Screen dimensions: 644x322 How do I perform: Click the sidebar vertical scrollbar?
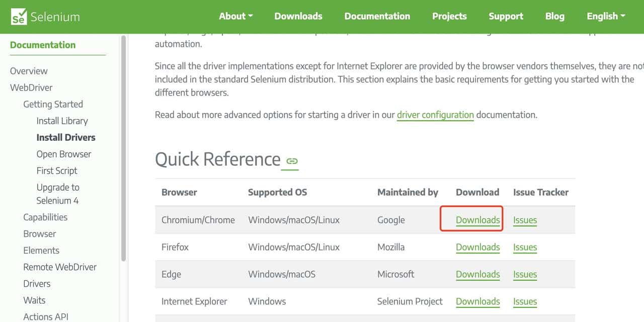pyautogui.click(x=123, y=151)
